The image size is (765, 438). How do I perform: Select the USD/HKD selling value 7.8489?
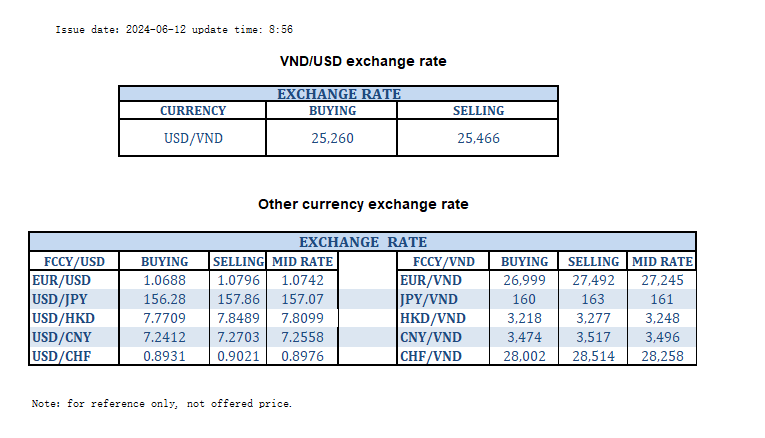point(237,316)
